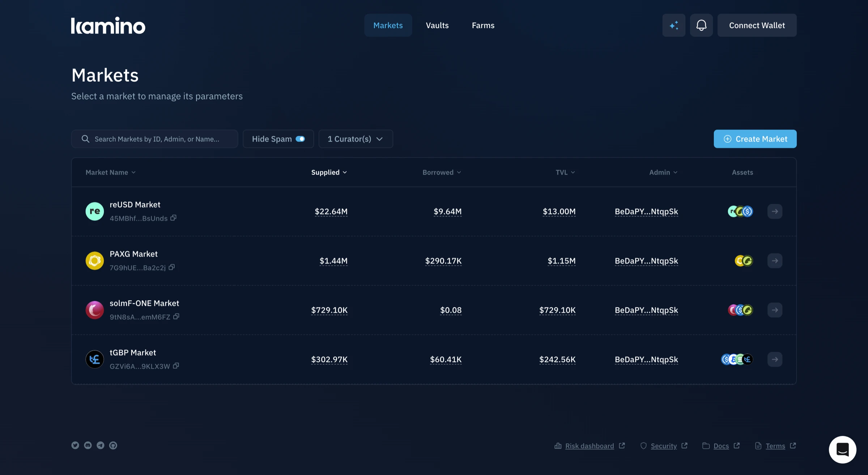The image size is (868, 475).
Task: Open solmF-ONE Market via its arrow button
Action: 775,310
